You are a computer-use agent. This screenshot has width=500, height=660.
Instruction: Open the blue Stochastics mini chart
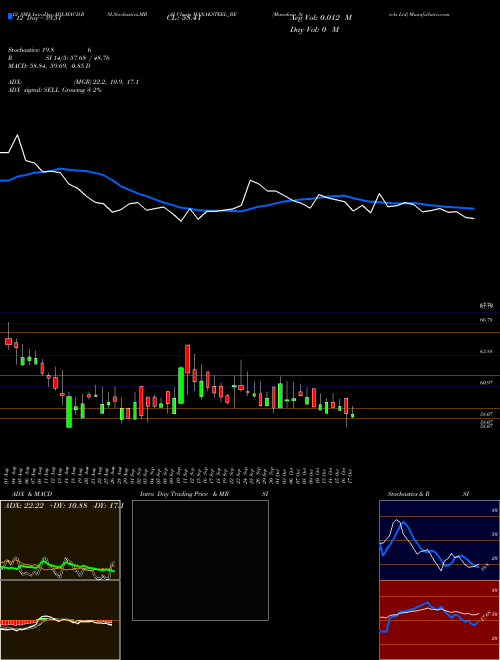coord(439,540)
